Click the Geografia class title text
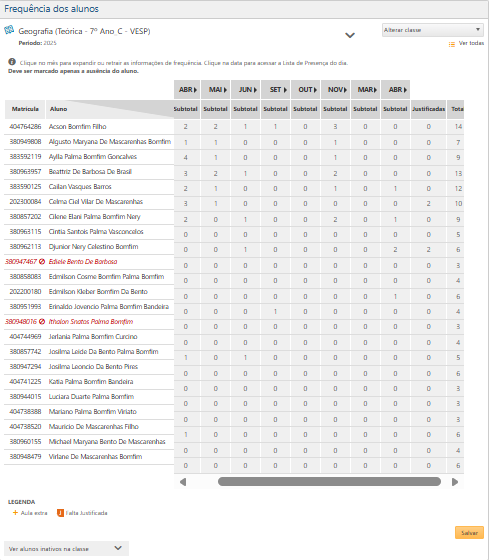 84,31
